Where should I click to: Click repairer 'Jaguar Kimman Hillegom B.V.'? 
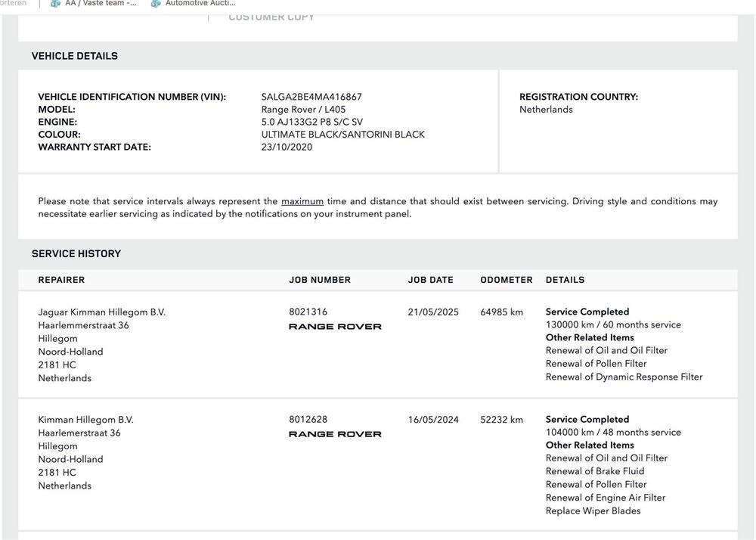[x=102, y=312]
